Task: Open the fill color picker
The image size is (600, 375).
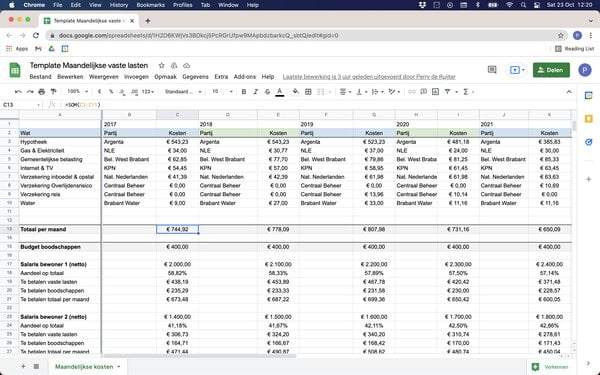Action: (295, 92)
